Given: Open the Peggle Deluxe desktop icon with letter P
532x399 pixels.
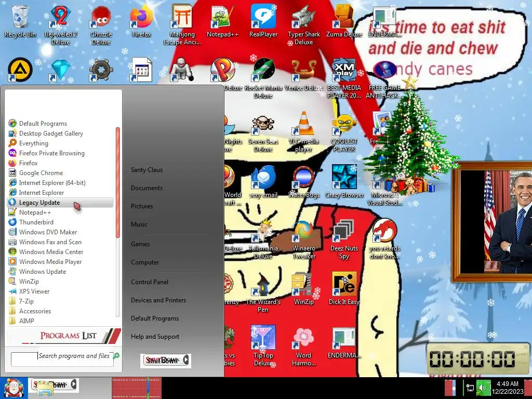Looking at the screenshot, I should pos(222,71).
